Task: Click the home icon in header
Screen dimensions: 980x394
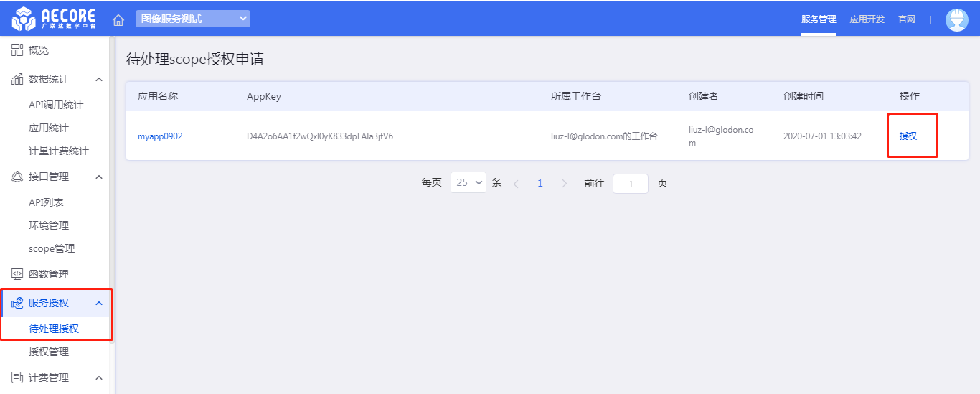Action: pyautogui.click(x=118, y=19)
